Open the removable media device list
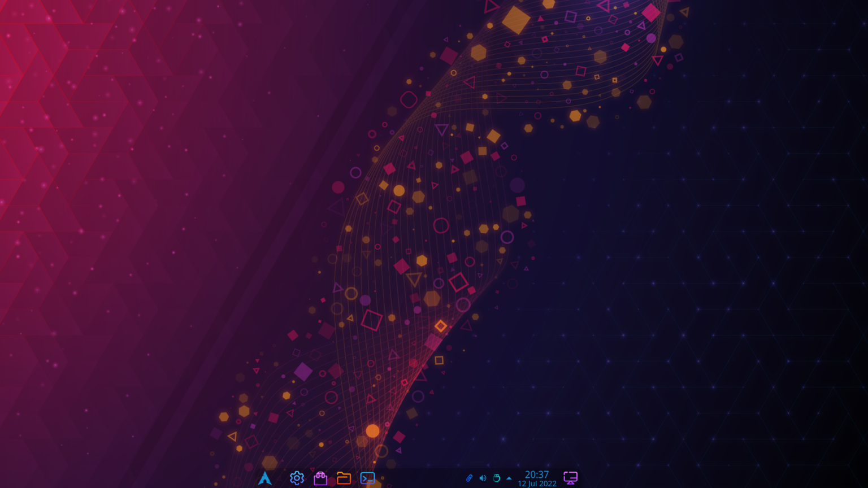Image resolution: width=868 pixels, height=488 pixels. [496, 478]
